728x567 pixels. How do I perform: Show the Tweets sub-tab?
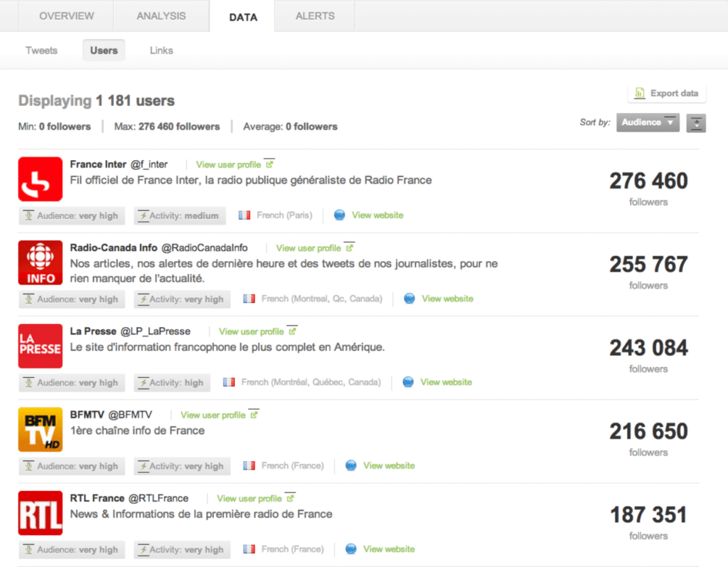pos(41,51)
